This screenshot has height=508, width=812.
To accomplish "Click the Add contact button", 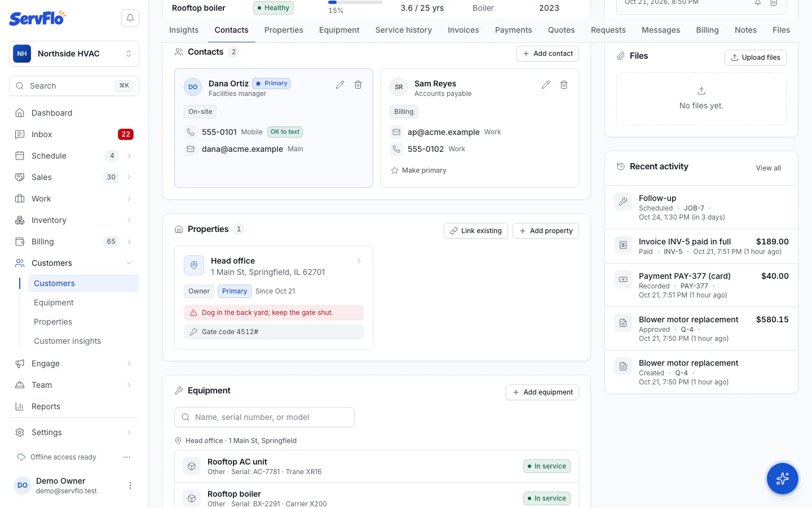I will point(548,54).
